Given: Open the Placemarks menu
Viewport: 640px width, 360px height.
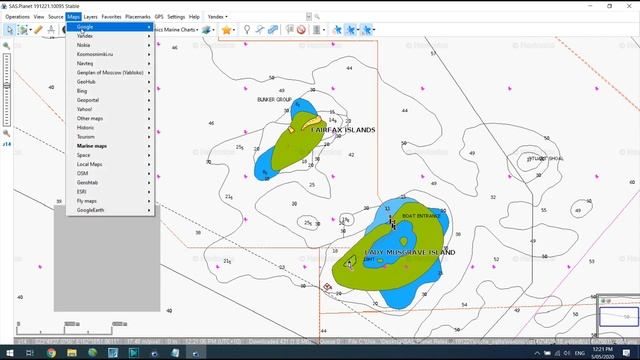Looking at the screenshot, I should (138, 17).
